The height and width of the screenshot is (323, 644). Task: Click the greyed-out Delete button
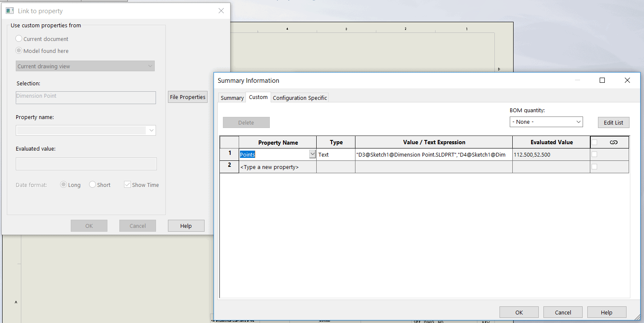(x=246, y=122)
